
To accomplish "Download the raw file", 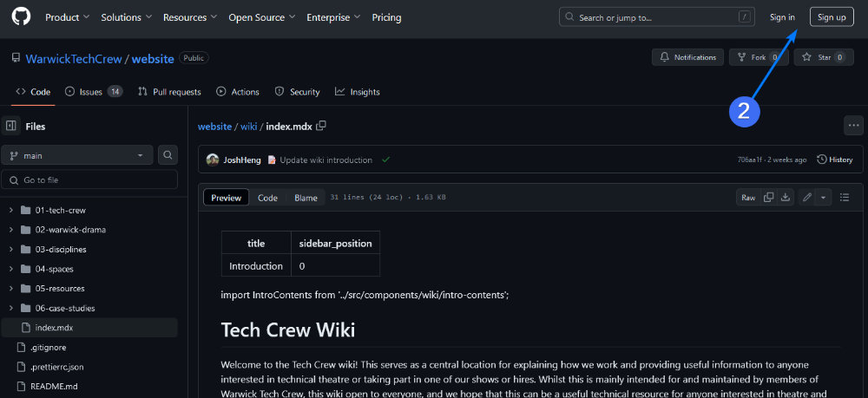I will (x=786, y=198).
